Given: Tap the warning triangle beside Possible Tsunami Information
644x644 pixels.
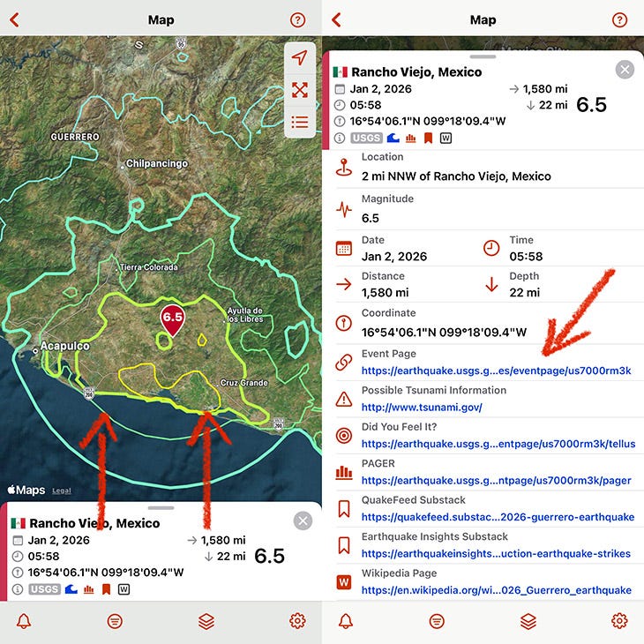Looking at the screenshot, I should pos(344,399).
